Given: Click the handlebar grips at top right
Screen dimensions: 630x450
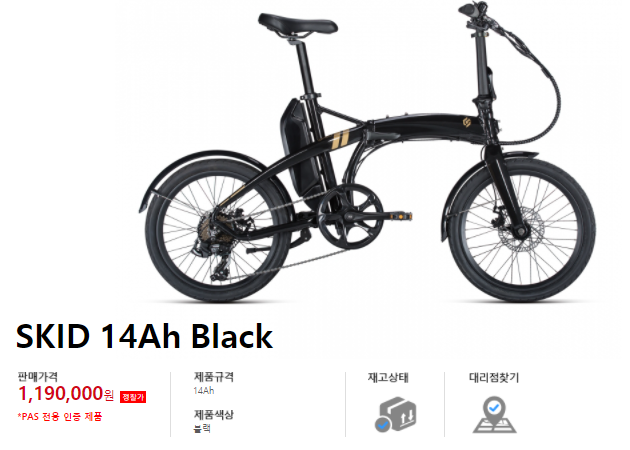Looking at the screenshot, I should click(x=475, y=9).
